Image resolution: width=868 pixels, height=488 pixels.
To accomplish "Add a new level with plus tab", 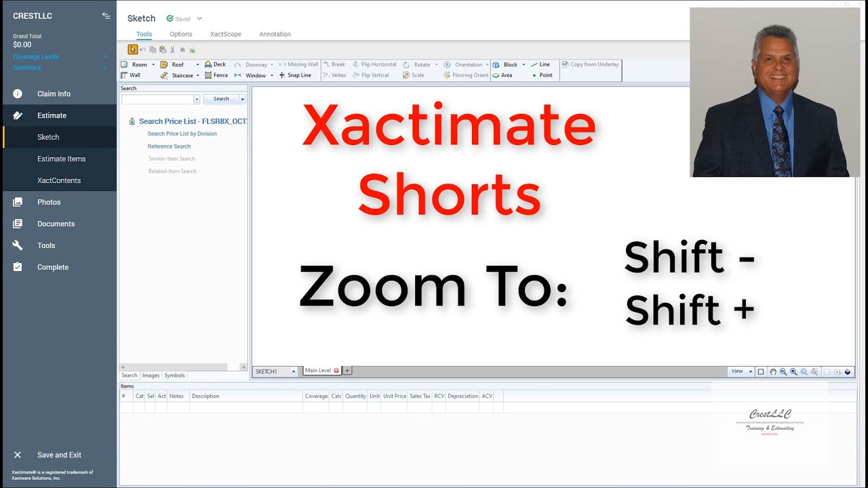I will coord(347,371).
